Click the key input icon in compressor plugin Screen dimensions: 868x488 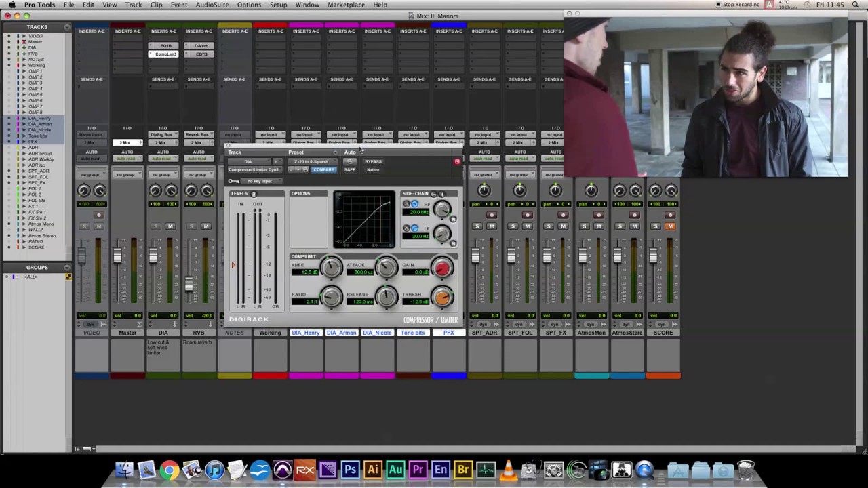tap(233, 181)
